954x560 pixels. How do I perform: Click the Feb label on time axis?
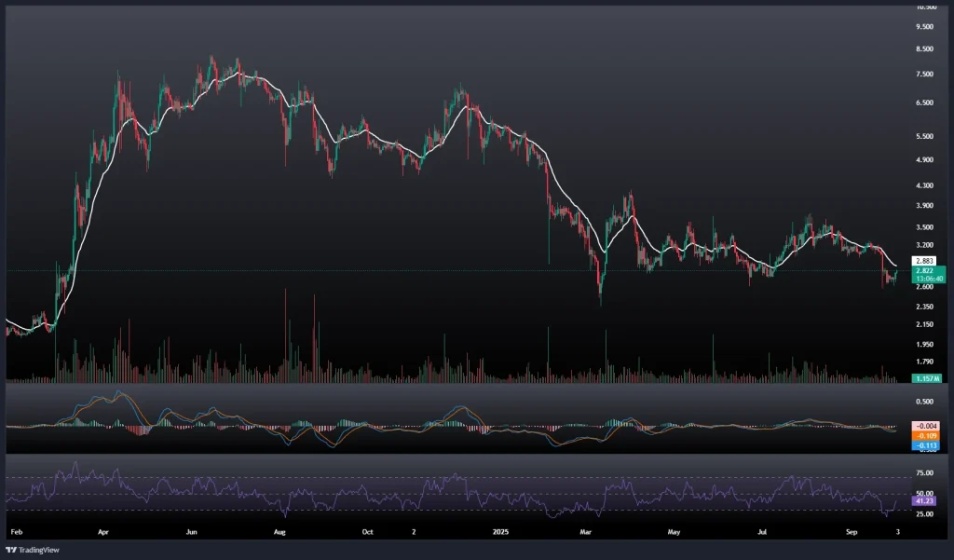coord(15,531)
